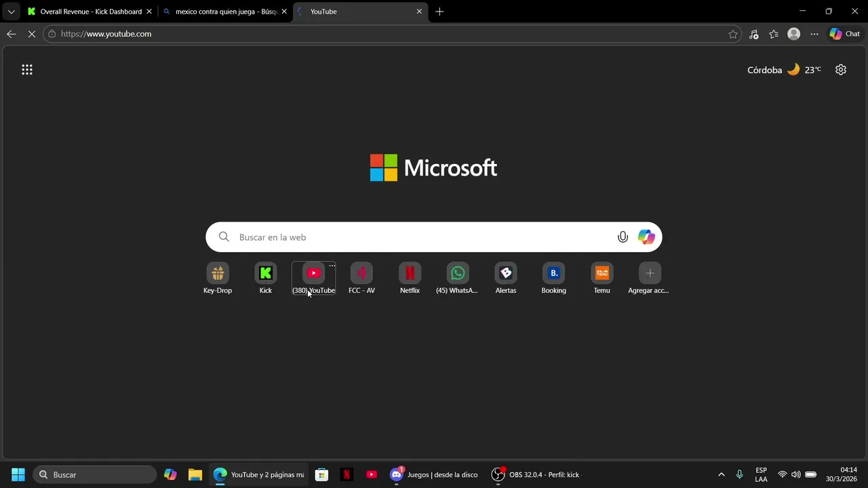
Task: Focus the Buscar en la web search field
Action: 434,237
